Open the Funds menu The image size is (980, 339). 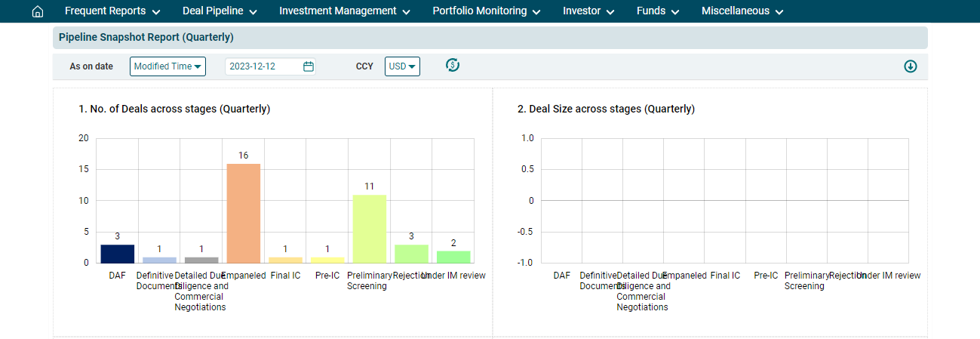click(x=658, y=11)
